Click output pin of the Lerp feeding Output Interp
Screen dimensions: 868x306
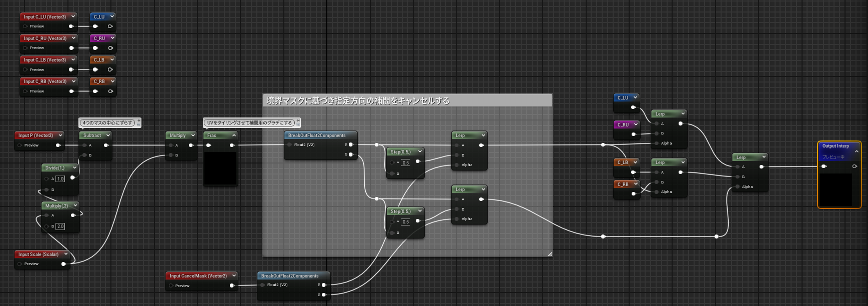click(762, 167)
